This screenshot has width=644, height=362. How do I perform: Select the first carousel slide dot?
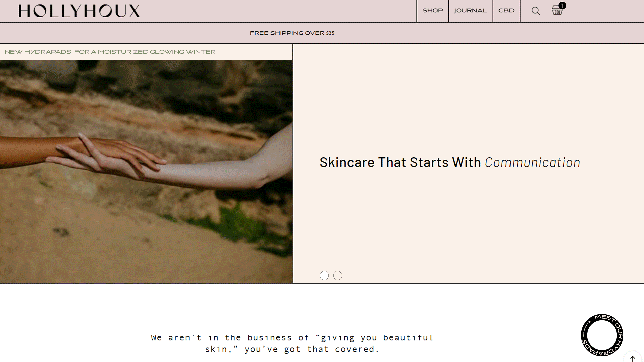click(324, 276)
